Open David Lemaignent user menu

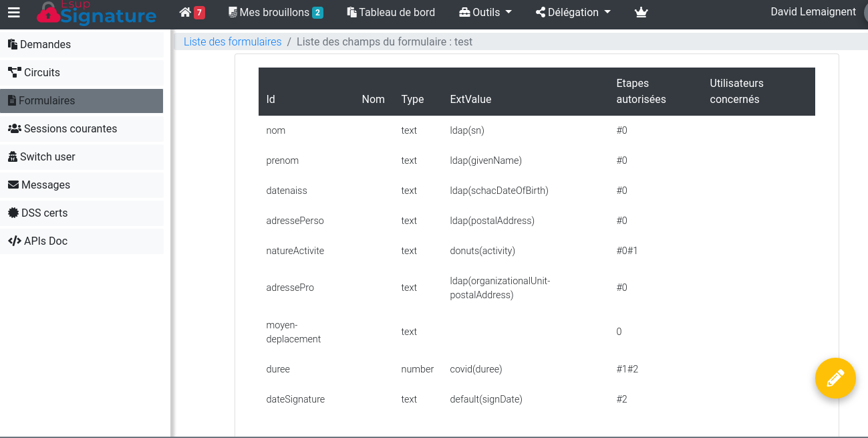tap(813, 11)
